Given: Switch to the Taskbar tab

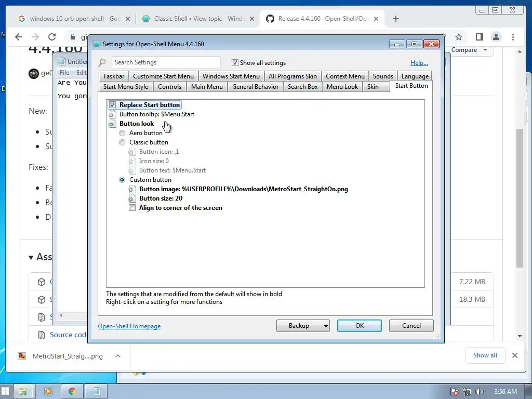Looking at the screenshot, I should click(114, 76).
